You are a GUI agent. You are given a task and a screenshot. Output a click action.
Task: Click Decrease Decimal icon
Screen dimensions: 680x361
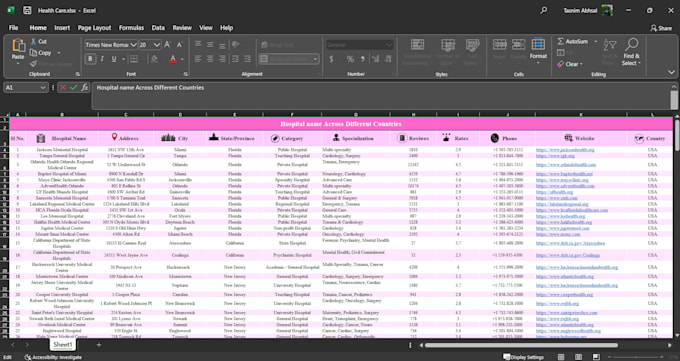tap(388, 59)
